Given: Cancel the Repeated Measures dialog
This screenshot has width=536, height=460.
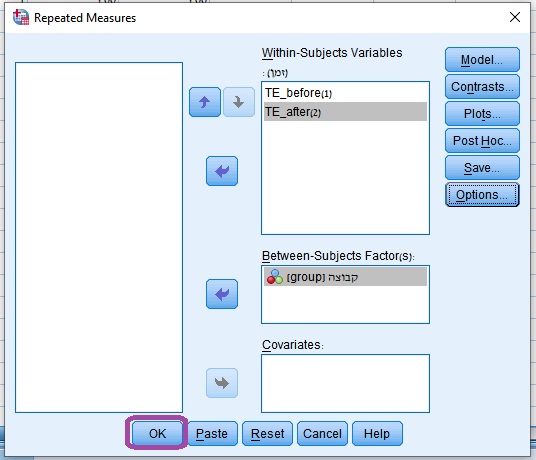Looking at the screenshot, I should (x=322, y=433).
